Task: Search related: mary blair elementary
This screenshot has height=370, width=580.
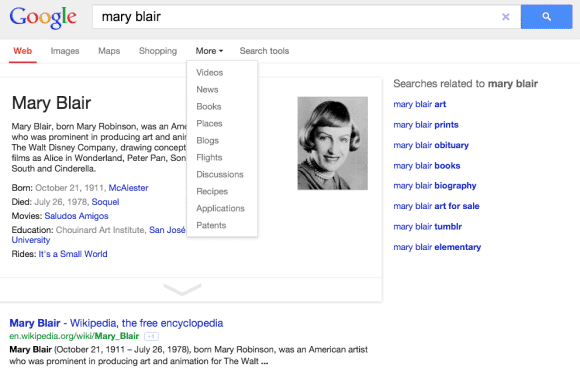Action: (437, 247)
